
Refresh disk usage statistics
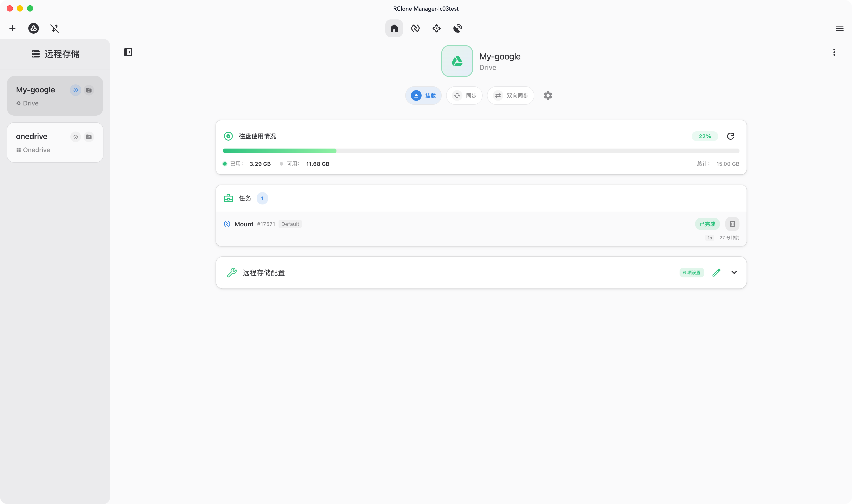731,136
